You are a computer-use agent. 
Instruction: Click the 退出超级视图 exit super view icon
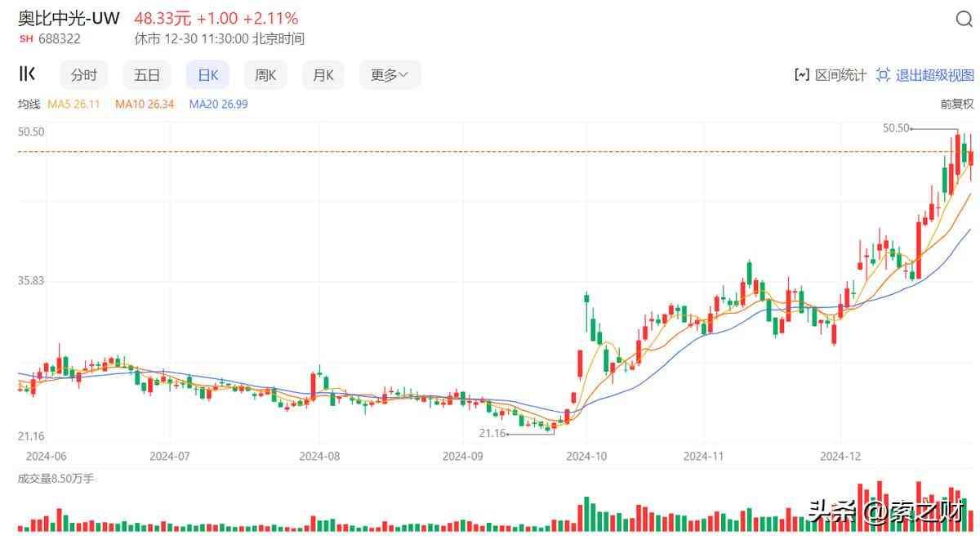click(x=883, y=75)
